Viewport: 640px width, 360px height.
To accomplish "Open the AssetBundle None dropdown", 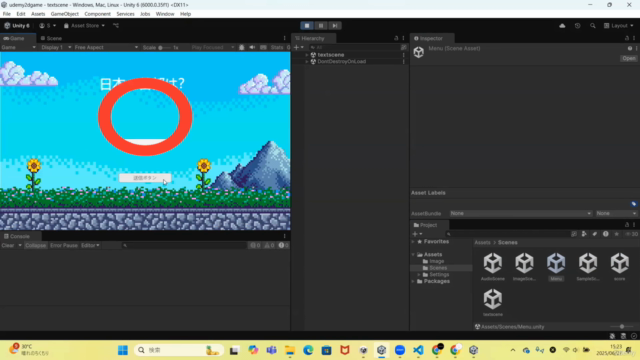I will coord(520,213).
